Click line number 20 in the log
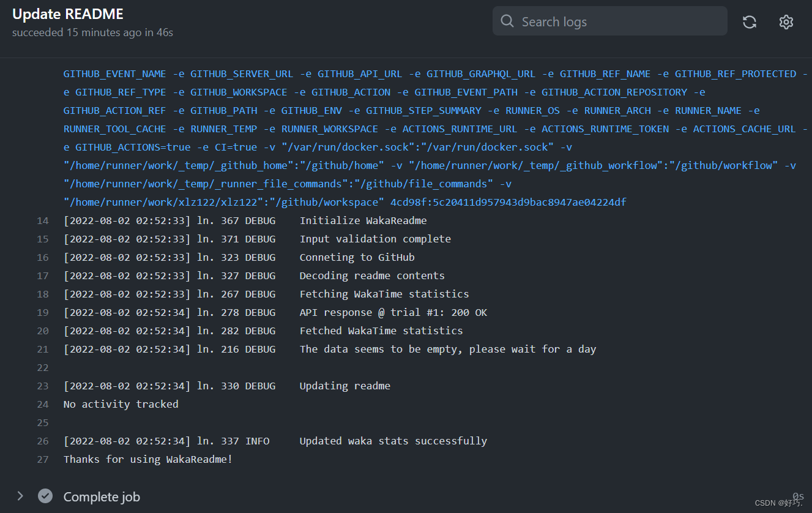This screenshot has height=513, width=812. 42,331
